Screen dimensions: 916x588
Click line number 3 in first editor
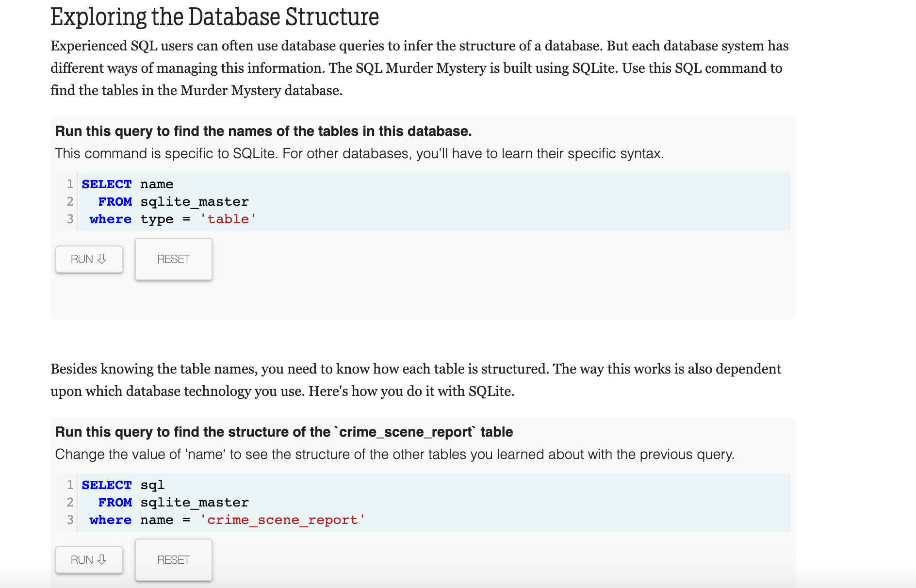(x=70, y=219)
